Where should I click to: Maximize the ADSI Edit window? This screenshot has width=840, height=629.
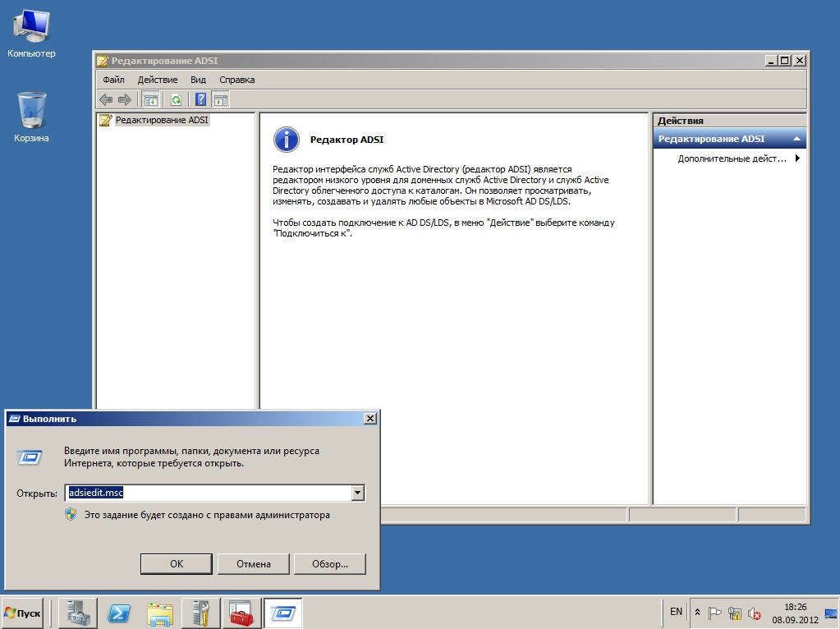tap(785, 61)
